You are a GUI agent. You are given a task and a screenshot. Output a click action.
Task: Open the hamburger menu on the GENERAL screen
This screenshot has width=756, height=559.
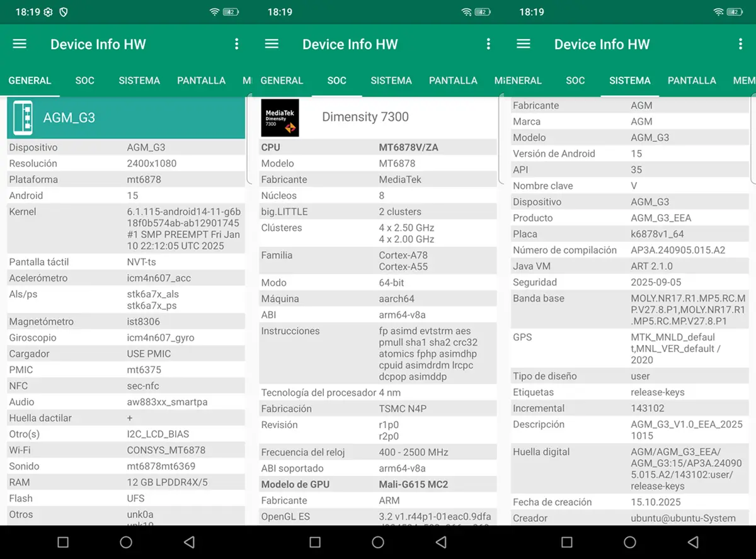click(x=20, y=44)
